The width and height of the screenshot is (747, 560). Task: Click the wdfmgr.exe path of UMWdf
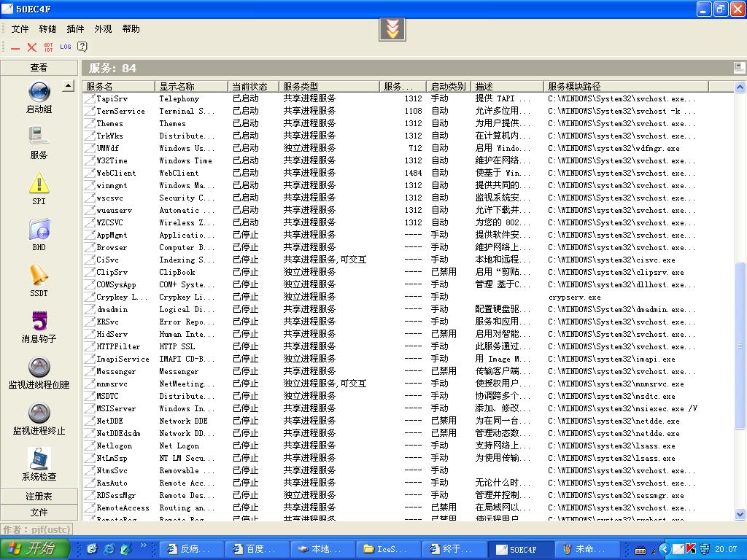(614, 148)
